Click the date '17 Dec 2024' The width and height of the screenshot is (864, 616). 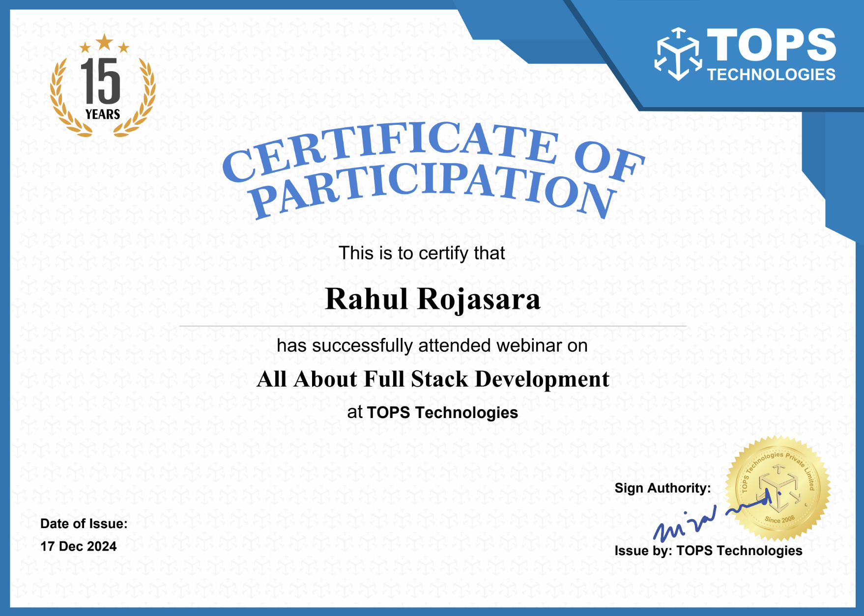click(79, 546)
